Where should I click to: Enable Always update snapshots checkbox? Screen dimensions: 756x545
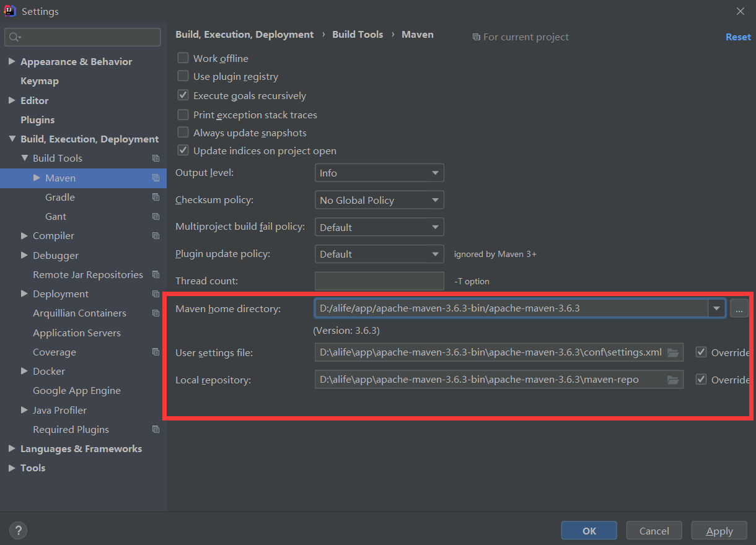tap(183, 133)
